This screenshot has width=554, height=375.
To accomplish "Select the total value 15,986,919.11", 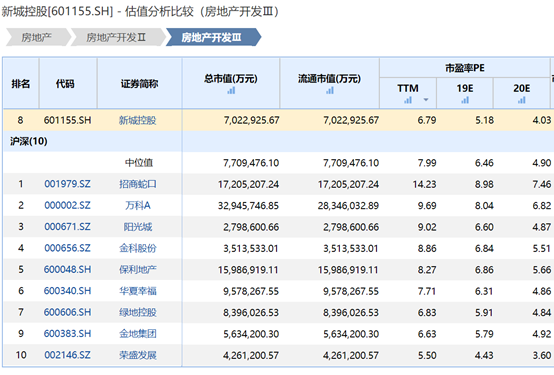I will click(x=248, y=269).
